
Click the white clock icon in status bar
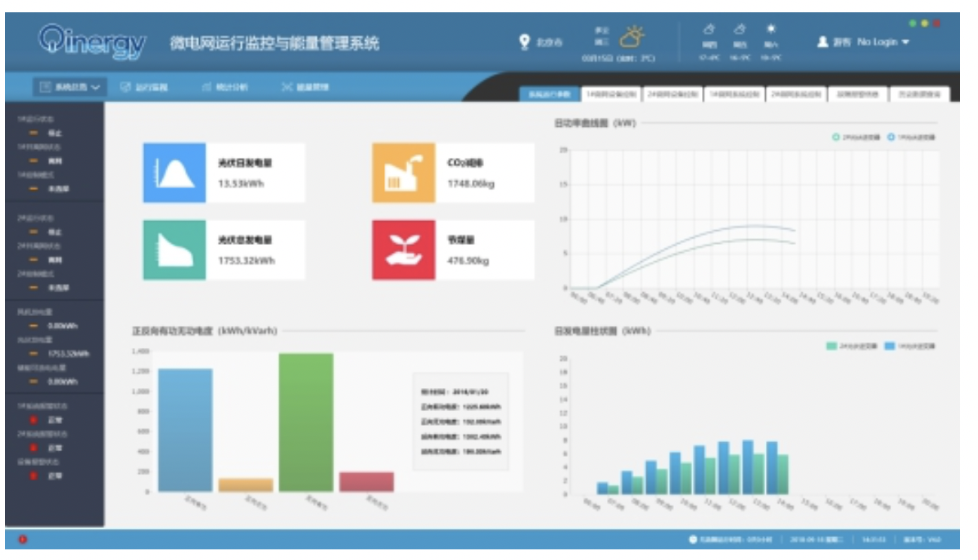tap(692, 540)
